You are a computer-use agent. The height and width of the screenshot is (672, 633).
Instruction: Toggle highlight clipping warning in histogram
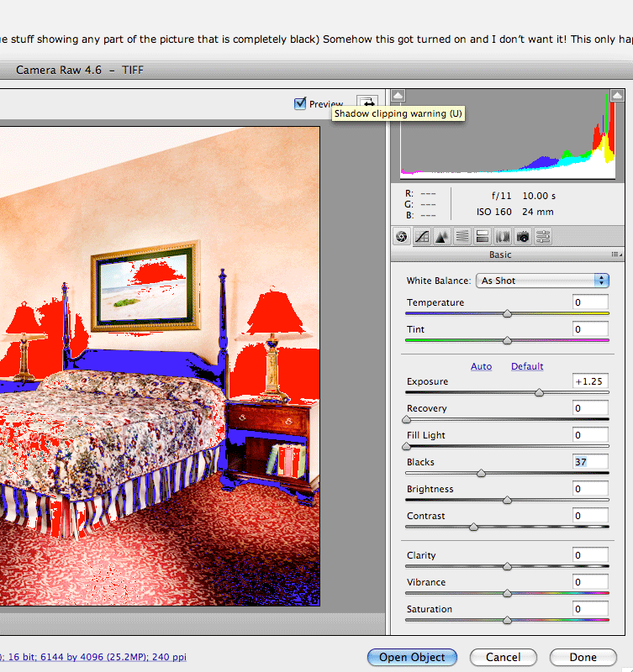(x=617, y=96)
